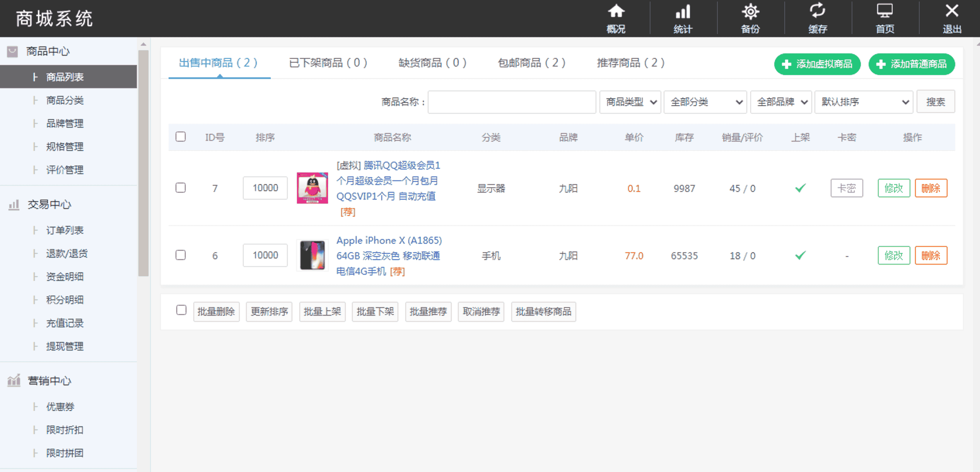Viewport: 980px width, 472px height.
Task: Expand the 全部品牌 brand dropdown
Action: (x=781, y=102)
